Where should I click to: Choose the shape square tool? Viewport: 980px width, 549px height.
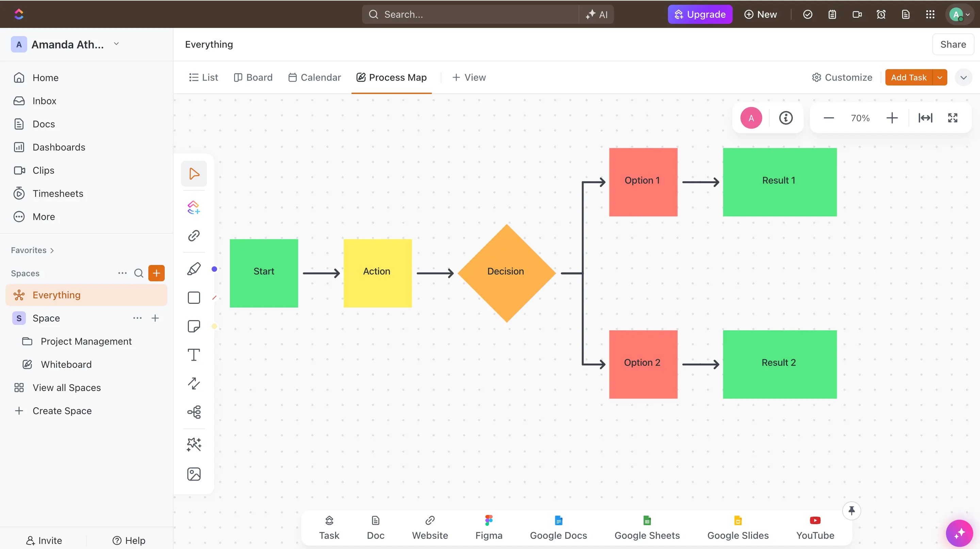[194, 298]
